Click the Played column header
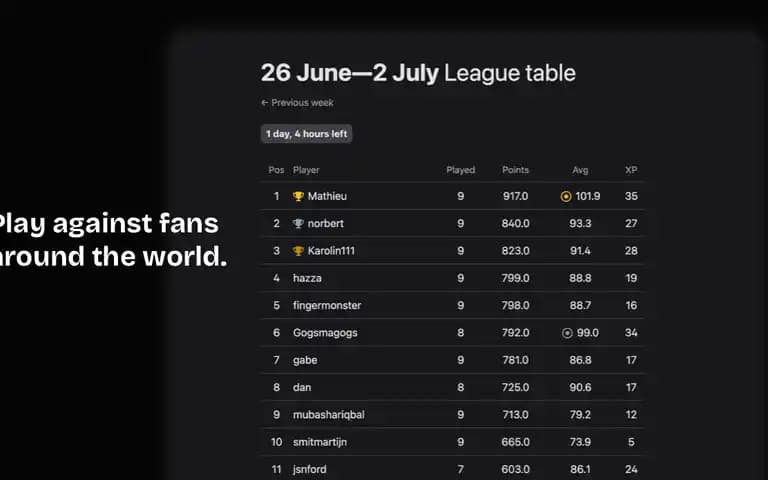Image resolution: width=768 pixels, height=480 pixels. coord(460,170)
